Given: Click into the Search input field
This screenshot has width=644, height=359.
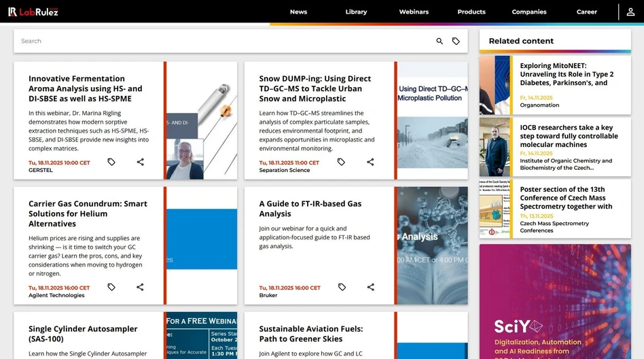Looking at the screenshot, I should coord(224,41).
